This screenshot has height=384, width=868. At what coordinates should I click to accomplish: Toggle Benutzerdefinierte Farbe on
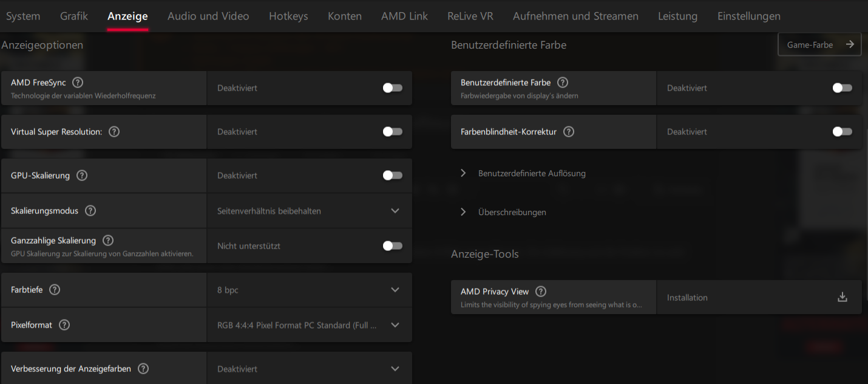pos(843,87)
